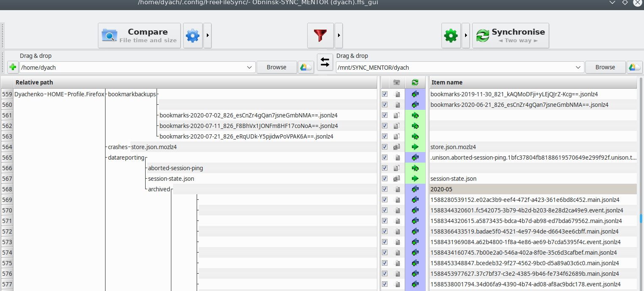Click category icon for row 560

pos(397,105)
